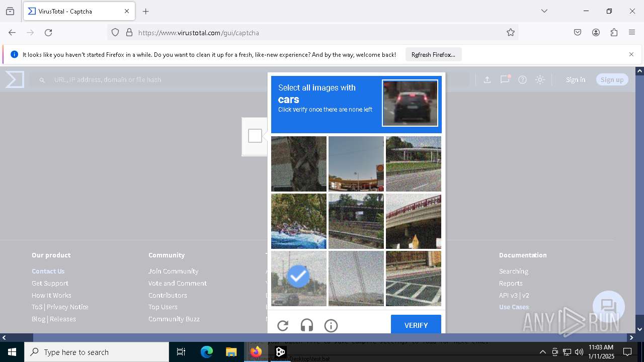Toggle the light/dark theme icon
This screenshot has width=644, height=362.
pos(540,79)
